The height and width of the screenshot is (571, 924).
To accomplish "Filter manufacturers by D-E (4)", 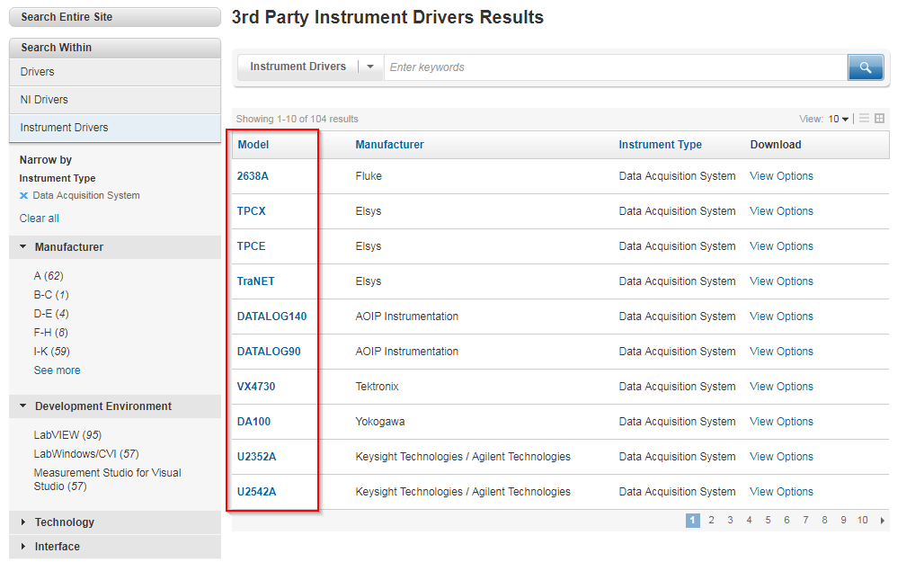I will [x=51, y=314].
